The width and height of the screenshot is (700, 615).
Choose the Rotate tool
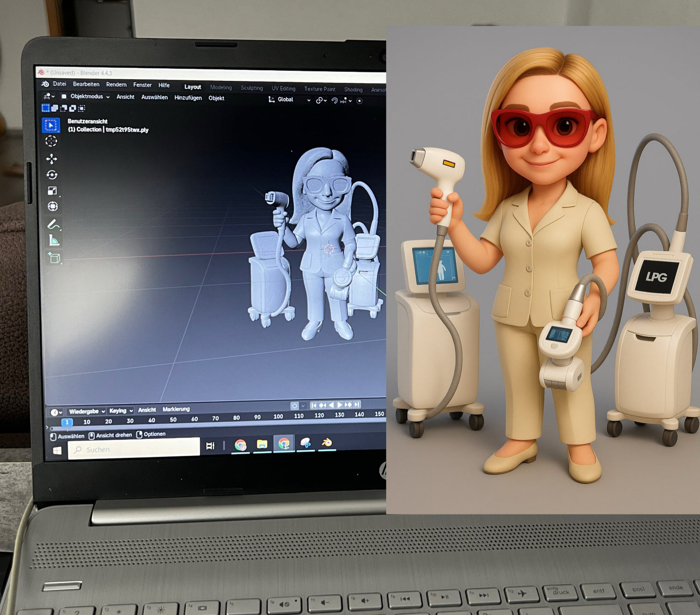[52, 175]
